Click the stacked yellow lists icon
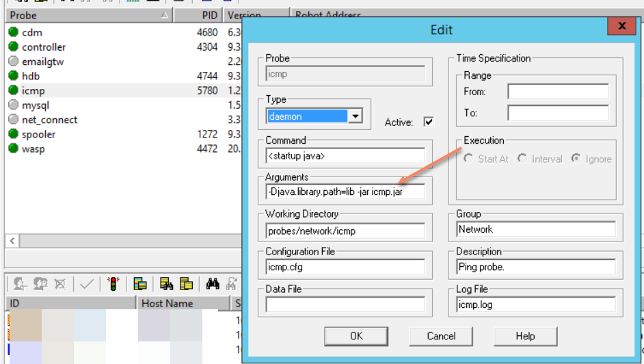Viewport: 644px width, 364px height. (186, 284)
